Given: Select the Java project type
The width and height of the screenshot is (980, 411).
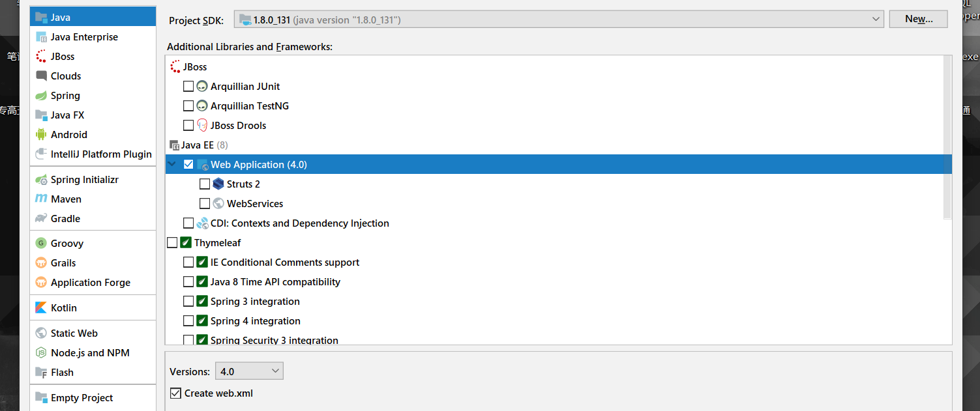Looking at the screenshot, I should [93, 18].
